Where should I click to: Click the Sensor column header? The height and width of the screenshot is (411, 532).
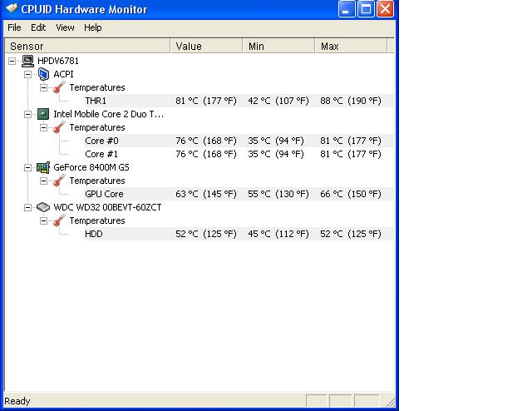[x=87, y=46]
